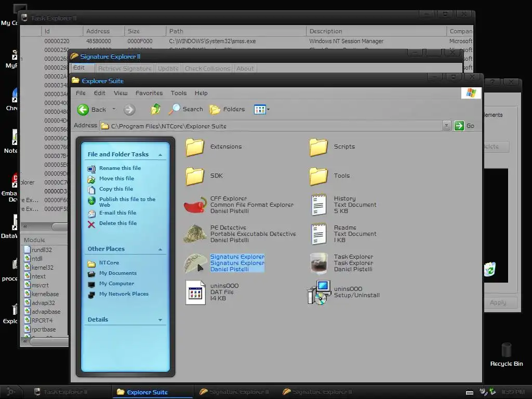Click Move this file
The width and height of the screenshot is (532, 399).
pos(116,179)
